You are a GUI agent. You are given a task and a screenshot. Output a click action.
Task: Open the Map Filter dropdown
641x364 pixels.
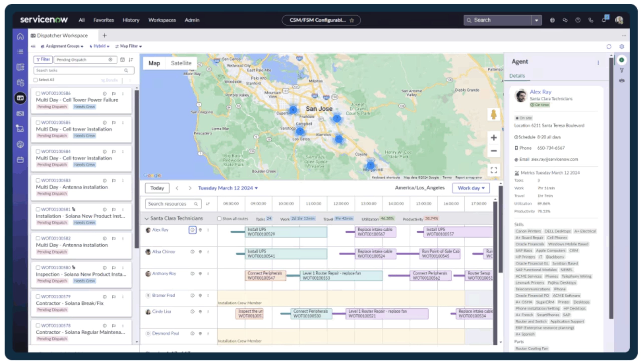pyautogui.click(x=129, y=46)
